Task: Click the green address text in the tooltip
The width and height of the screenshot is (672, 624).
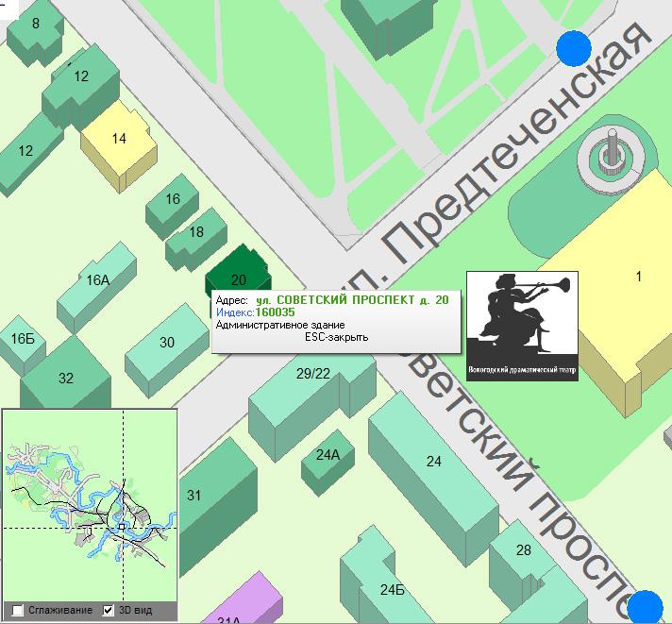Action: [352, 299]
